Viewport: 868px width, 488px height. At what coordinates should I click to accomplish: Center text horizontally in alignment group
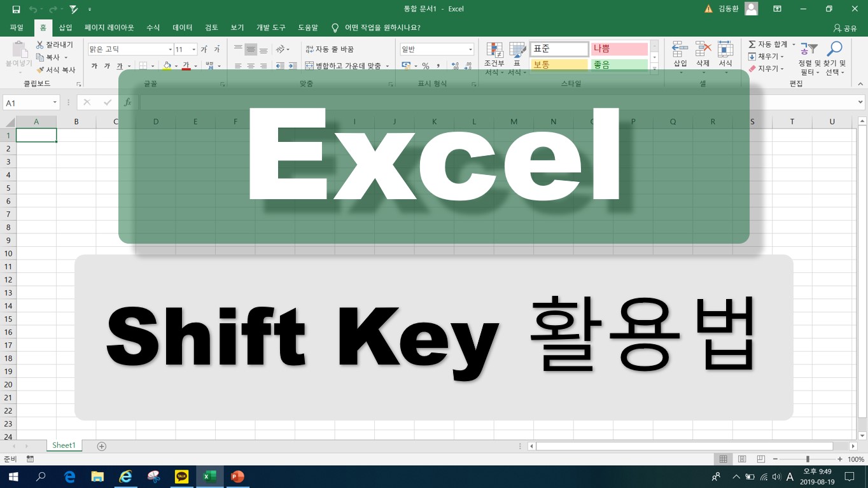click(251, 66)
